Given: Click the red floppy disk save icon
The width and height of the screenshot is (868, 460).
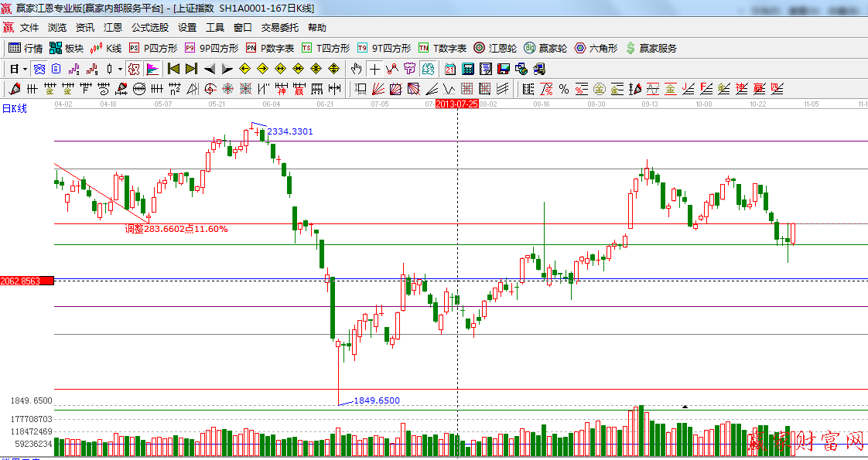Looking at the screenshot, I should 504,69.
